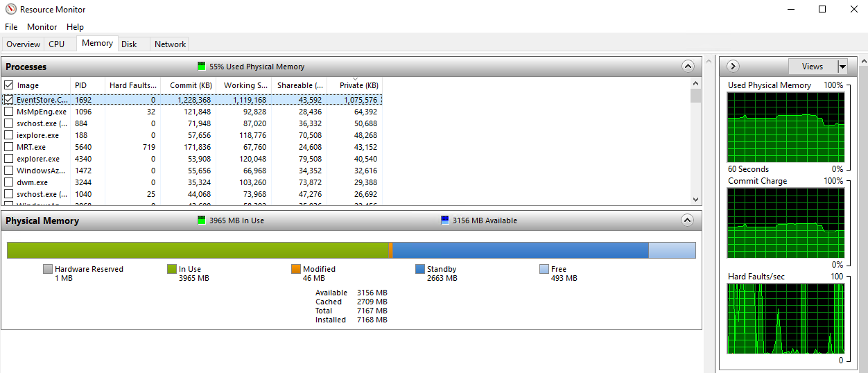The width and height of the screenshot is (868, 373).
Task: Click the gray Hardware Reserved legend swatch
Action: point(48,269)
